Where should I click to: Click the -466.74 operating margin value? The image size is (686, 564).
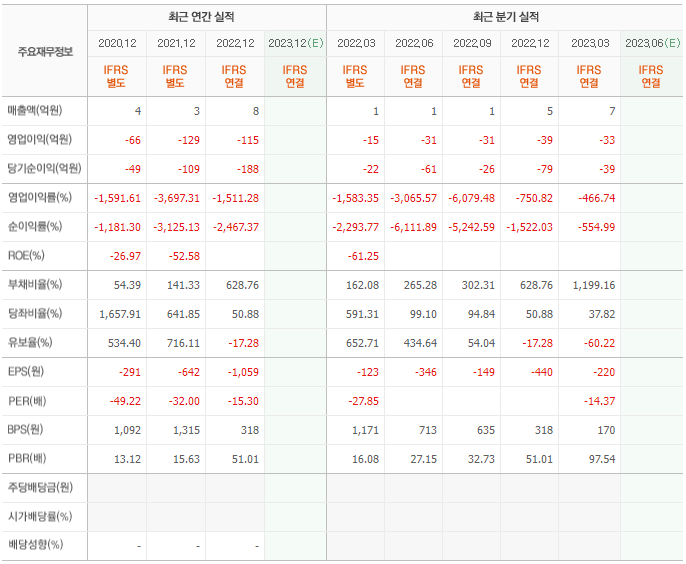tap(597, 198)
